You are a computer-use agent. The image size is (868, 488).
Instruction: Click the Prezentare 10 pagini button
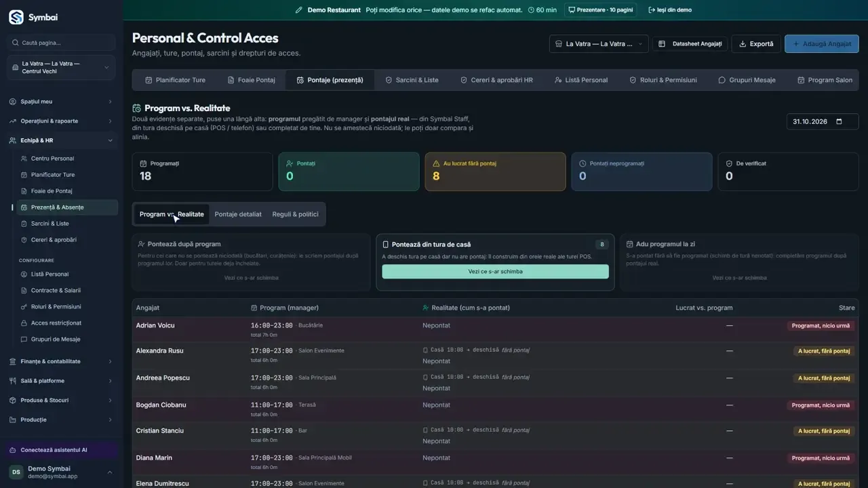point(600,10)
